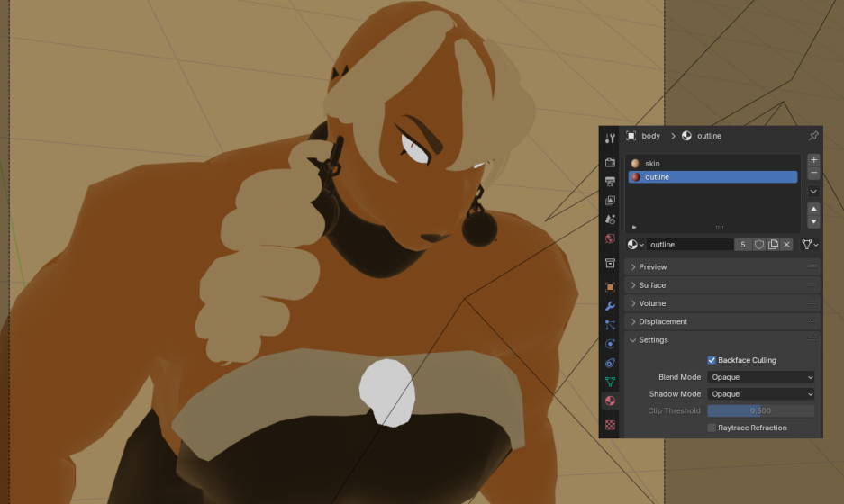The width and height of the screenshot is (844, 504).
Task: Open the browse material dropdown
Action: (635, 244)
